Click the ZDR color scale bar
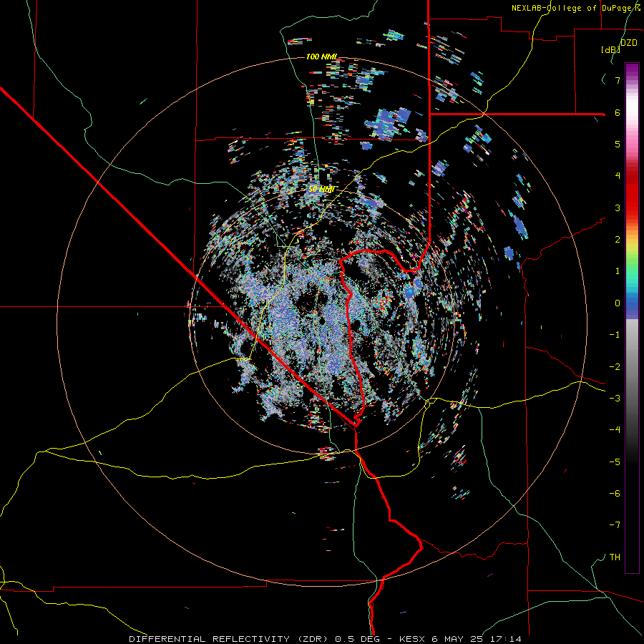 [632, 318]
